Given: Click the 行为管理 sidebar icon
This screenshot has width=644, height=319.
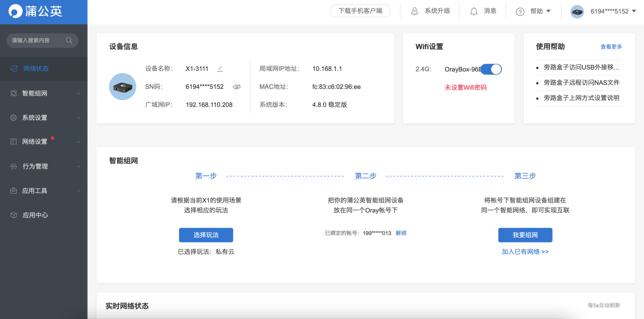Looking at the screenshot, I should [13, 166].
